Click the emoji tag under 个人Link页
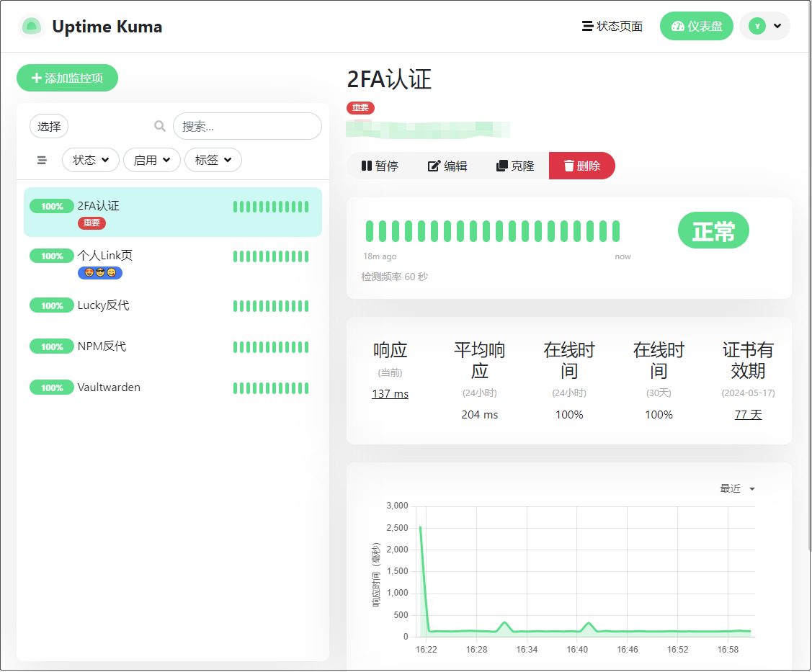This screenshot has width=812, height=672. pos(100,273)
